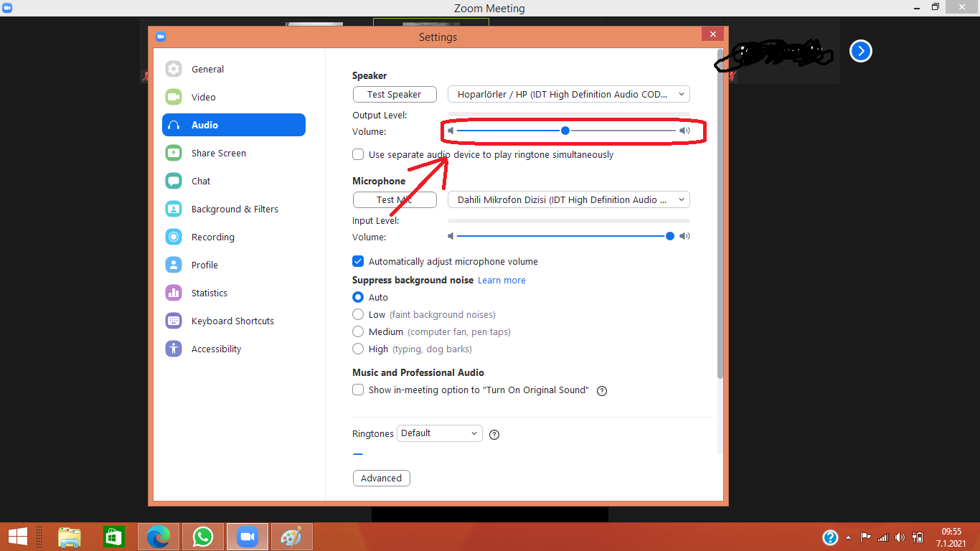The width and height of the screenshot is (980, 551).
Task: Open File Explorer from taskbar
Action: [70, 537]
